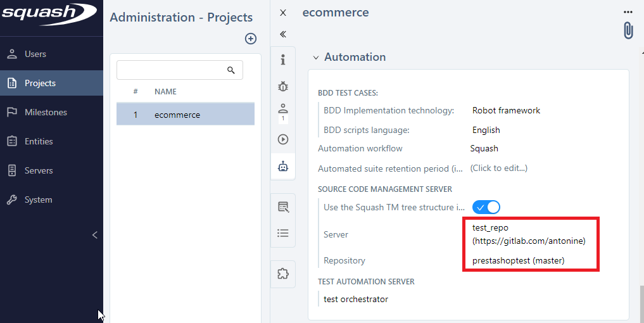Image resolution: width=644 pixels, height=323 pixels.
Task: Select the automation robot icon
Action: tap(283, 166)
